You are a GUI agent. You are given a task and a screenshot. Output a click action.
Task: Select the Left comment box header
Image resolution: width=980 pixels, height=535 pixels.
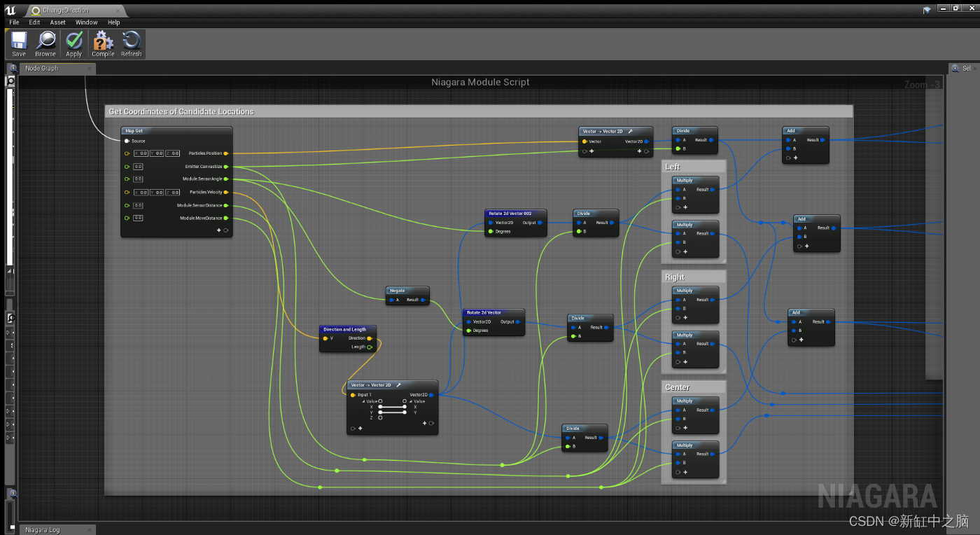coord(693,167)
